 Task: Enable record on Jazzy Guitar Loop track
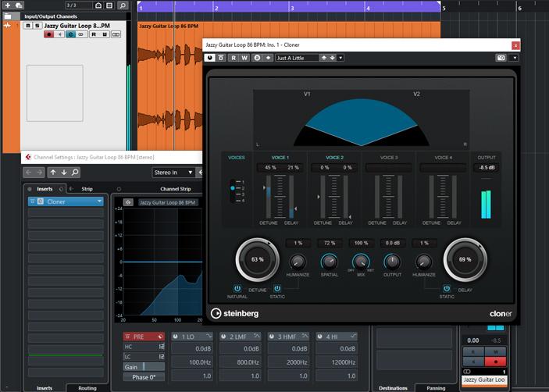pyautogui.click(x=49, y=34)
